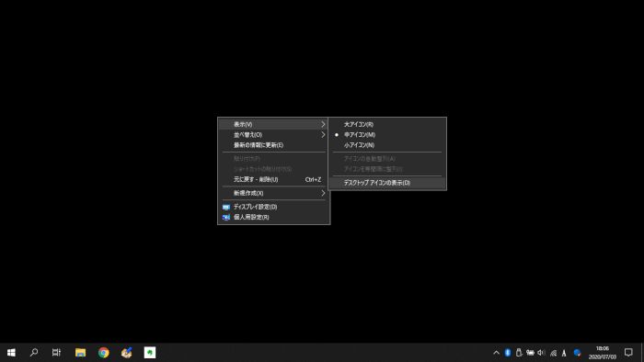Expand the 並べ替え(O) sort submenu
The height and width of the screenshot is (362, 644).
click(273, 135)
